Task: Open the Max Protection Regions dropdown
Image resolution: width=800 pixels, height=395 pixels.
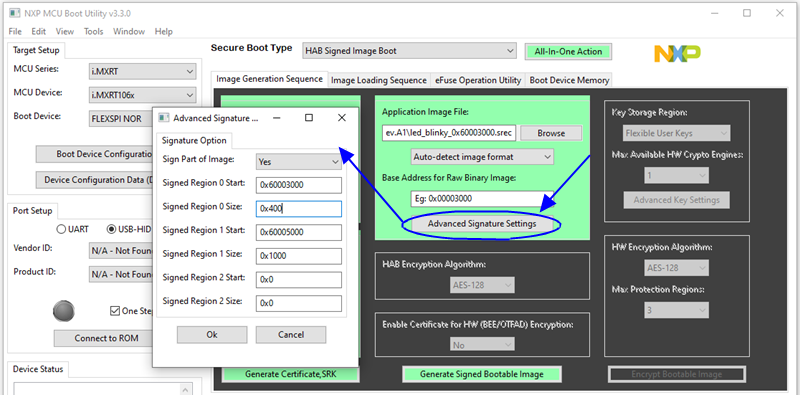Action: click(677, 310)
